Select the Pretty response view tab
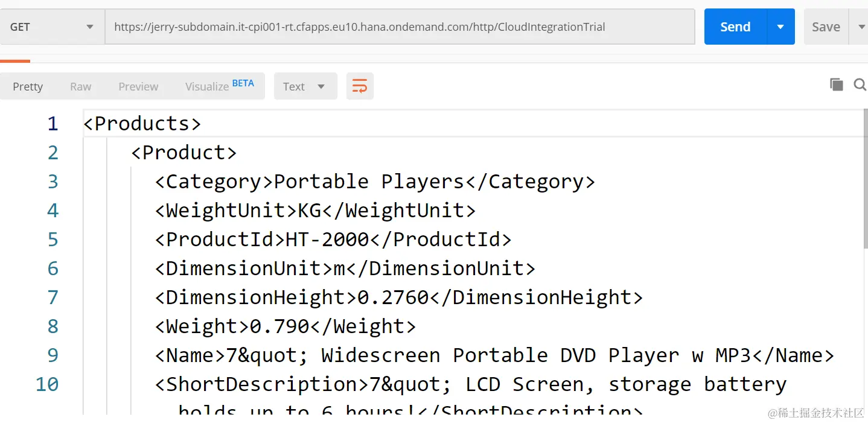 28,86
